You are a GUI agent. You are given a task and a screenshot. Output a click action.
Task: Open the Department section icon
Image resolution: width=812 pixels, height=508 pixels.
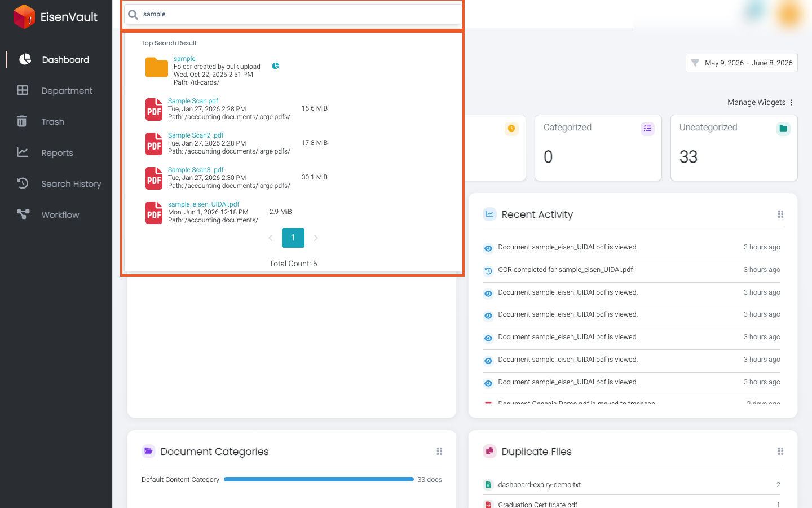23,90
